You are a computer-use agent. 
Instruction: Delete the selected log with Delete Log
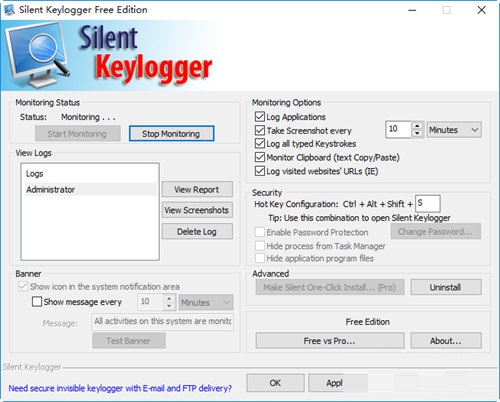click(x=197, y=231)
